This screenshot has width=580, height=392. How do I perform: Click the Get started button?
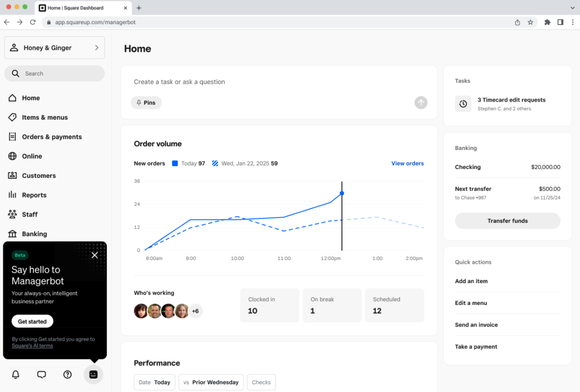32,321
